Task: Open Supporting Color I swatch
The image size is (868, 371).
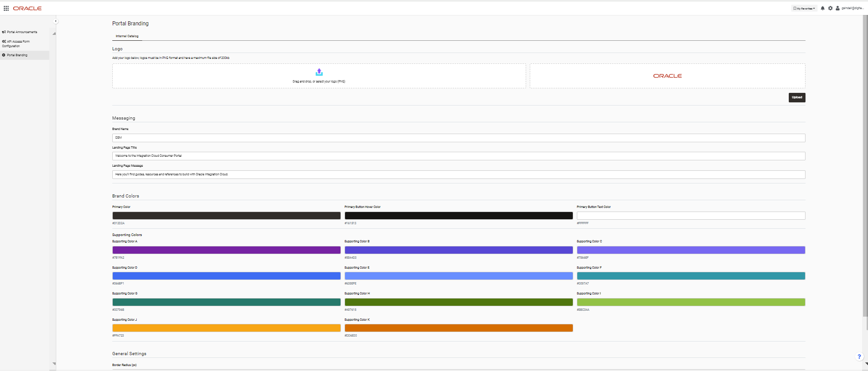Action: pyautogui.click(x=691, y=302)
